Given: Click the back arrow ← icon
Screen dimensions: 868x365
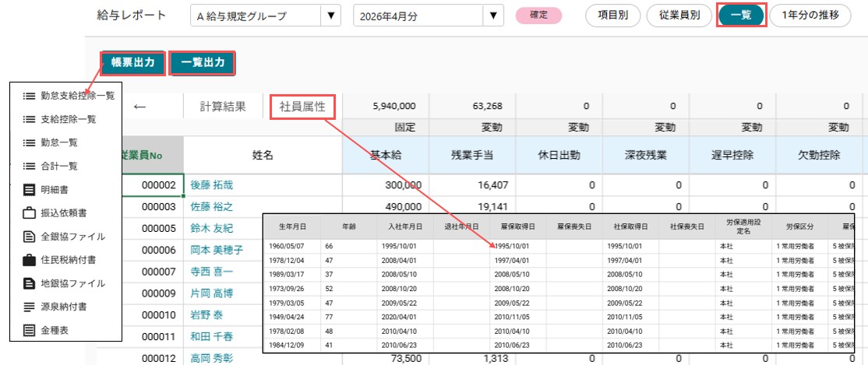Looking at the screenshot, I should point(139,106).
